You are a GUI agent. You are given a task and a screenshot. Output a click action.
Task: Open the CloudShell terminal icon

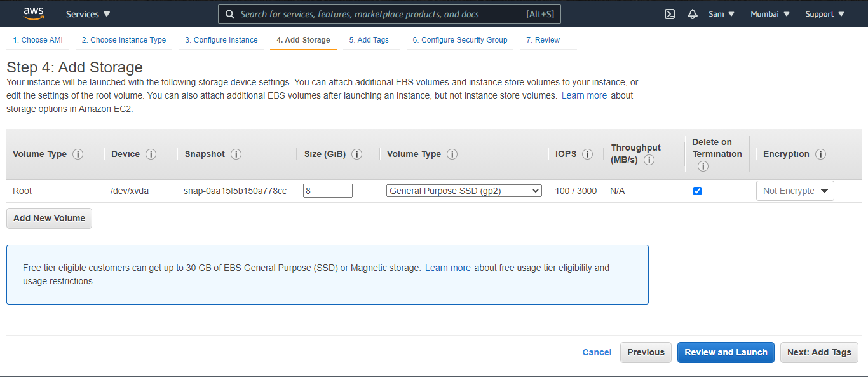669,13
